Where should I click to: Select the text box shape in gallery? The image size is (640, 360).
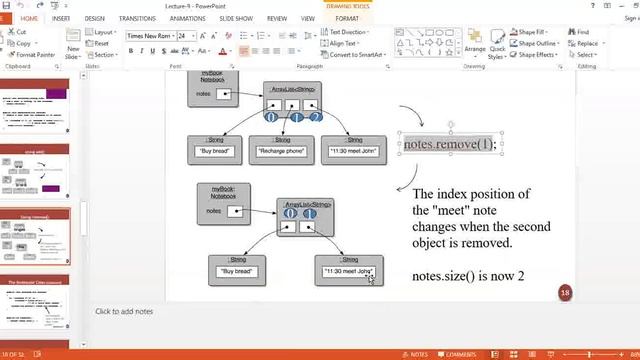pyautogui.click(x=400, y=32)
